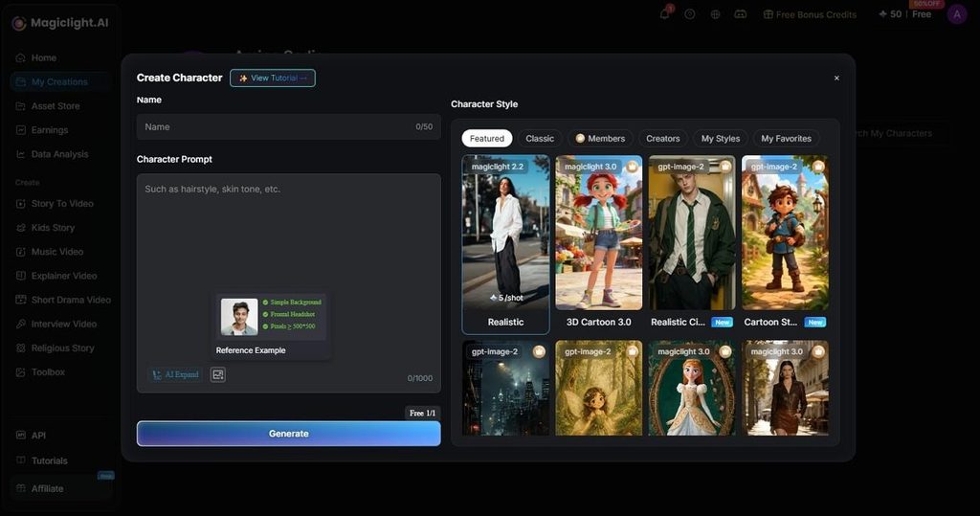Switch to the My Favorites tab
980x516 pixels.
[x=786, y=138]
